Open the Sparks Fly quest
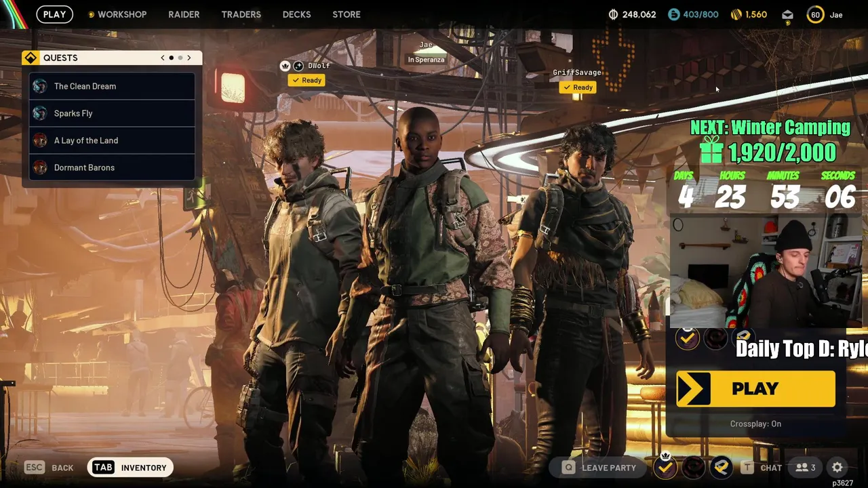This screenshot has height=488, width=868. point(112,113)
